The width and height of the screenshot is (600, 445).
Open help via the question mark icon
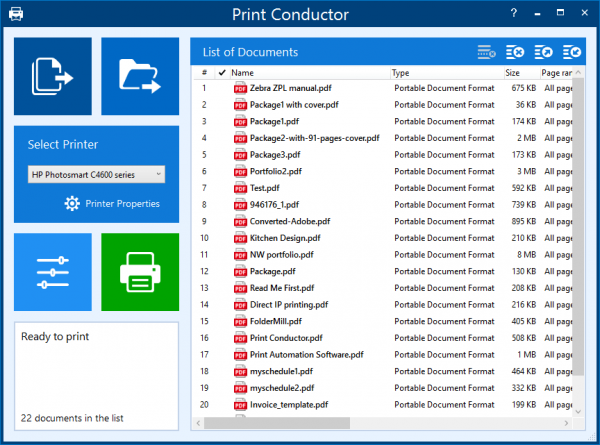click(x=513, y=14)
